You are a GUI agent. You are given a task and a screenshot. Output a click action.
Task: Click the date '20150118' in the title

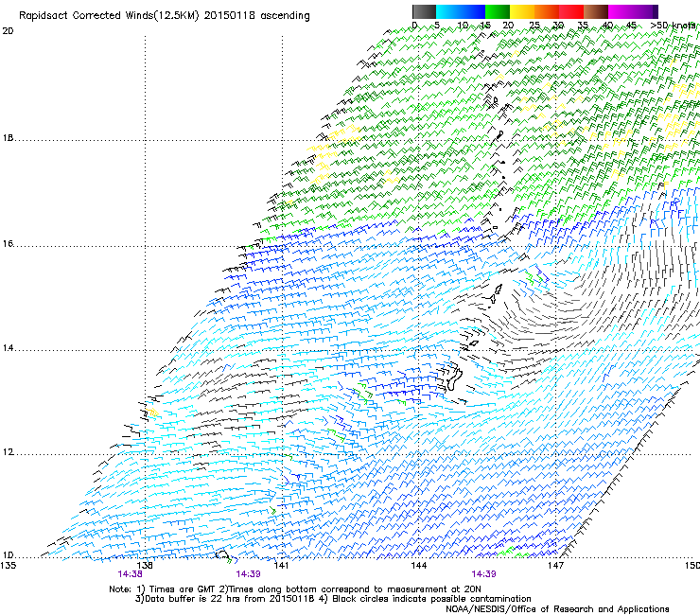pyautogui.click(x=230, y=15)
